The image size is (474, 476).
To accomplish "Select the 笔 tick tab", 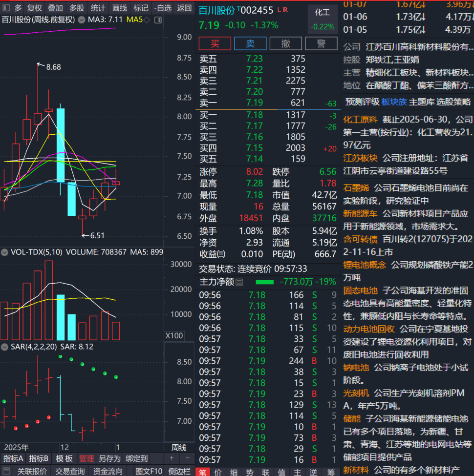I will [x=202, y=472].
